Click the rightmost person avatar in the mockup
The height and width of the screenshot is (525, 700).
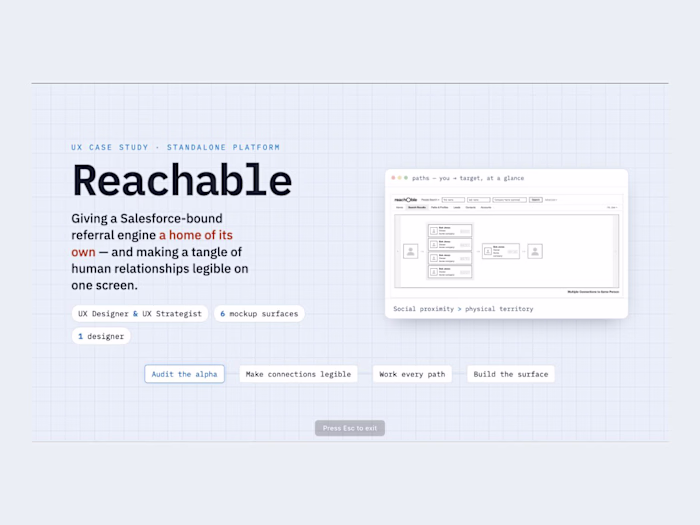[535, 251]
